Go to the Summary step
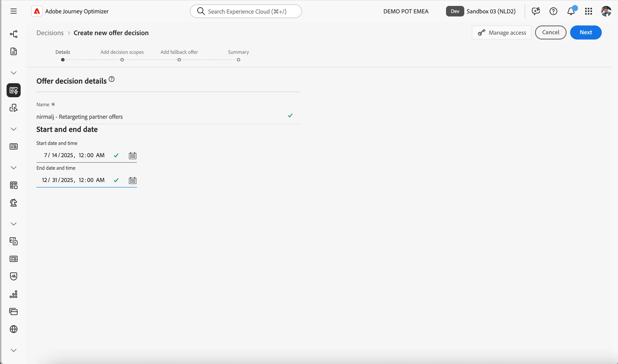The image size is (618, 364). 238,55
